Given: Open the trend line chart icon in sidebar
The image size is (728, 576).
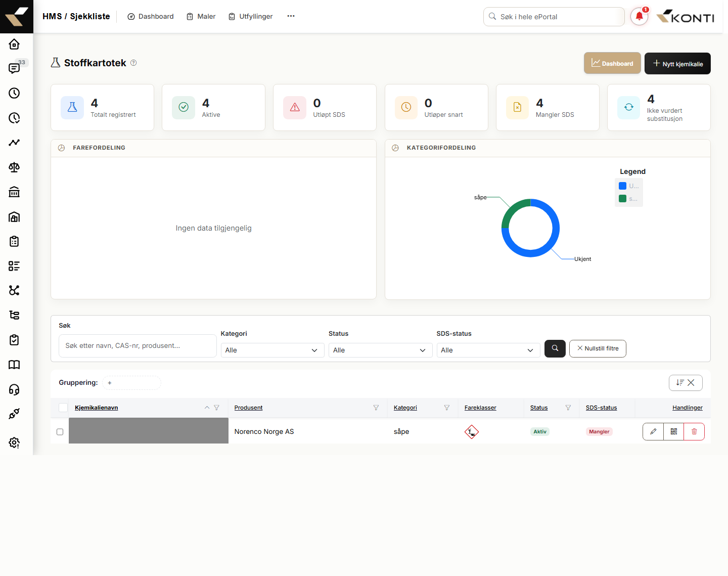Looking at the screenshot, I should pyautogui.click(x=14, y=143).
